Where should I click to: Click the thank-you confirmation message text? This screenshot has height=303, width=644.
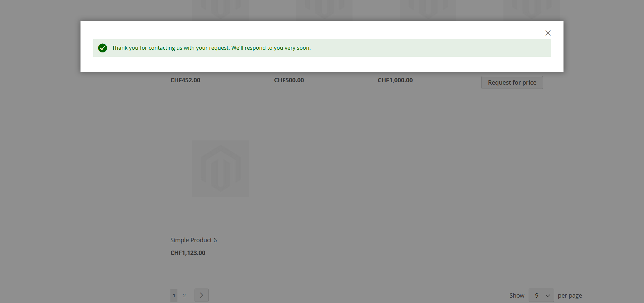click(211, 48)
